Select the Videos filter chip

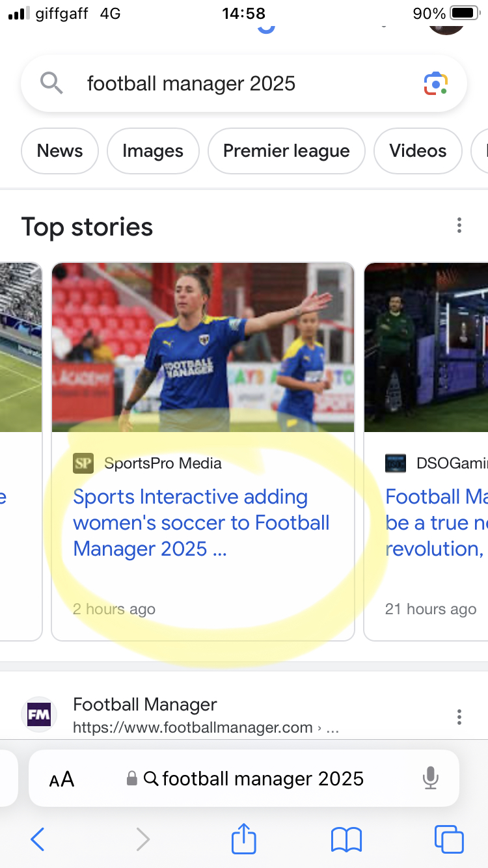coord(418,151)
